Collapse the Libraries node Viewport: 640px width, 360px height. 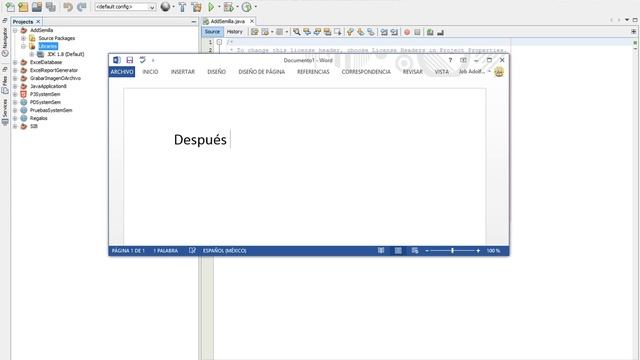(x=23, y=46)
